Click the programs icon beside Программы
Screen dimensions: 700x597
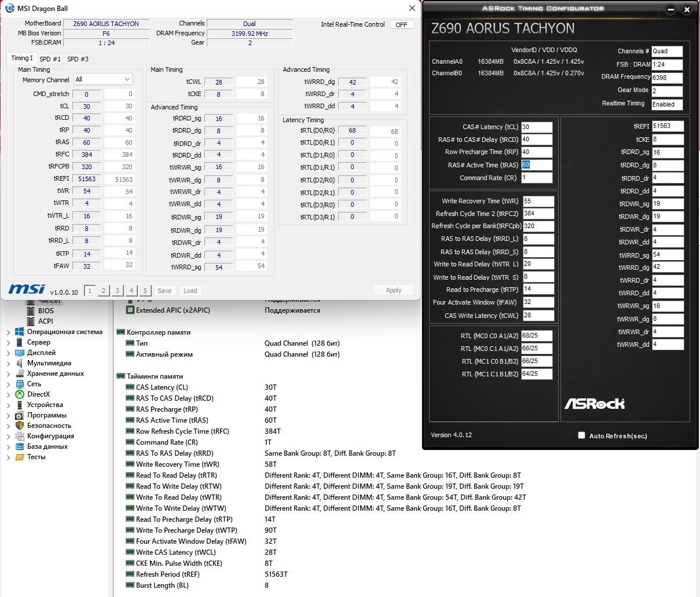20,415
